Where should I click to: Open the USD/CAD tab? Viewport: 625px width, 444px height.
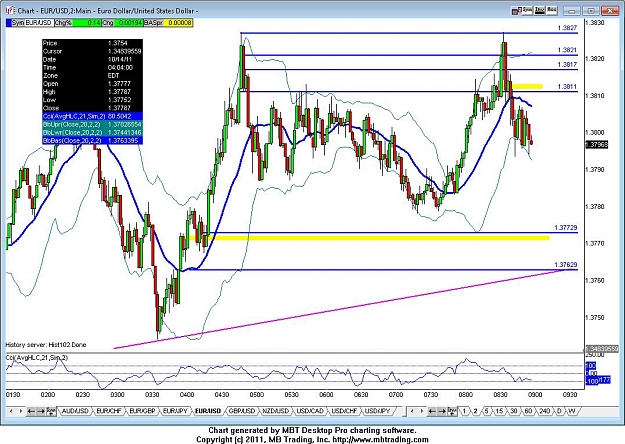coord(310,411)
